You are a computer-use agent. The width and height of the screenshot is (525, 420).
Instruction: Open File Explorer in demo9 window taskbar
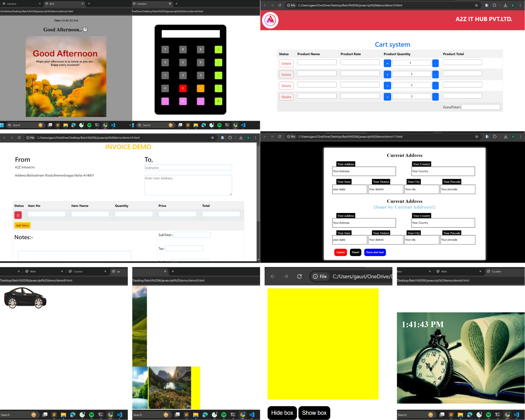(x=63, y=415)
